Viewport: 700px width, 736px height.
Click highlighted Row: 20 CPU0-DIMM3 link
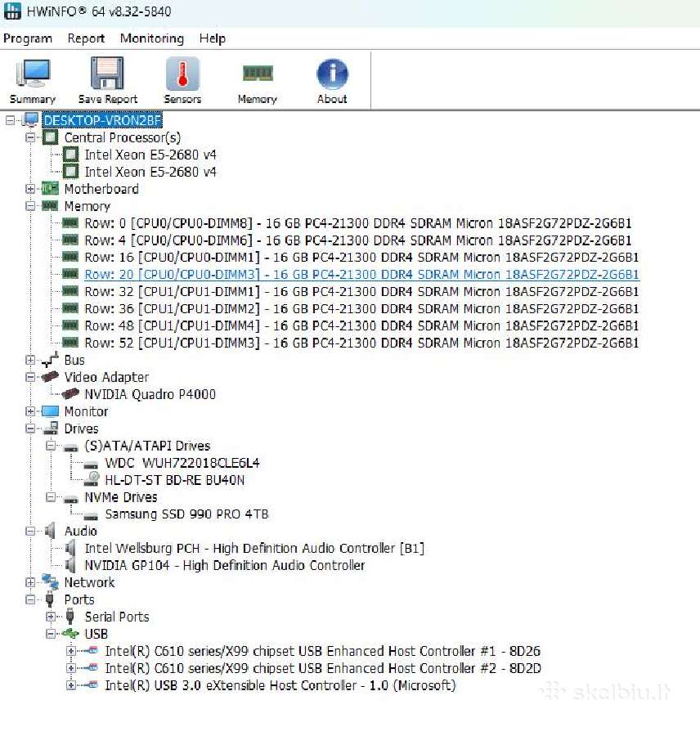tap(361, 275)
